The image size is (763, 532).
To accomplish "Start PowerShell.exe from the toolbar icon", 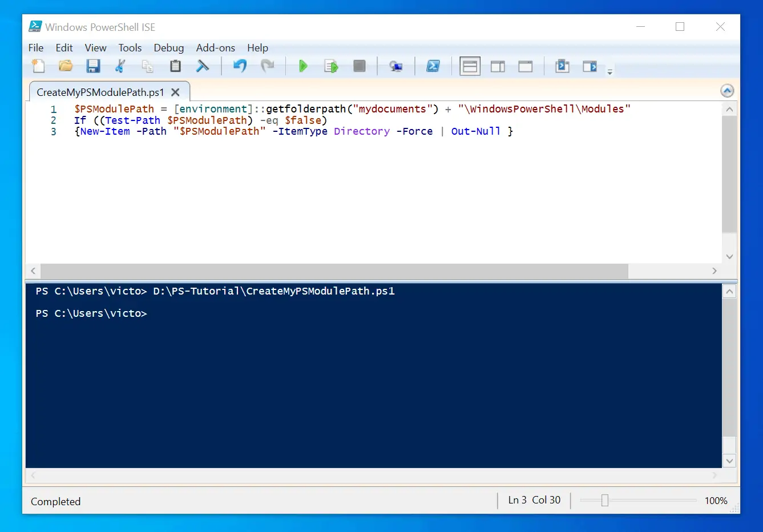I will 433,66.
